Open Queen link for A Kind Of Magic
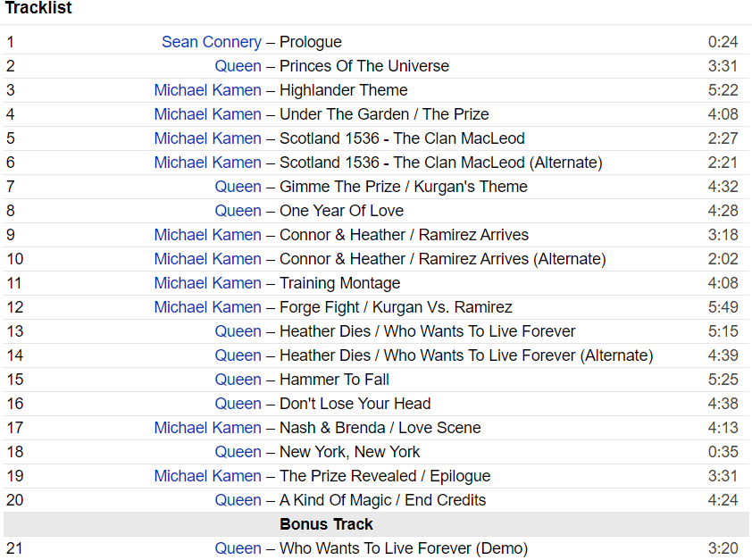 [238, 500]
